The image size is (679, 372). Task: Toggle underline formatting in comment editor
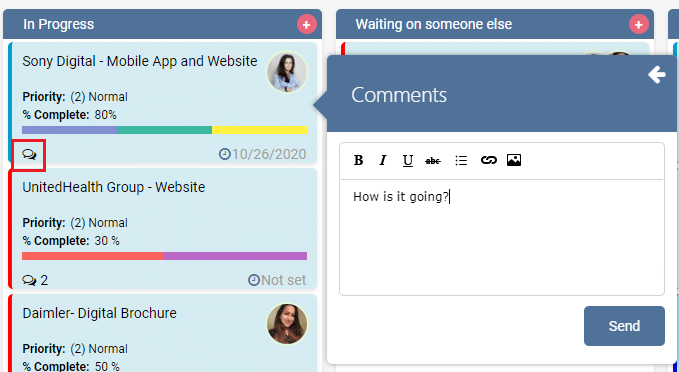click(x=407, y=161)
